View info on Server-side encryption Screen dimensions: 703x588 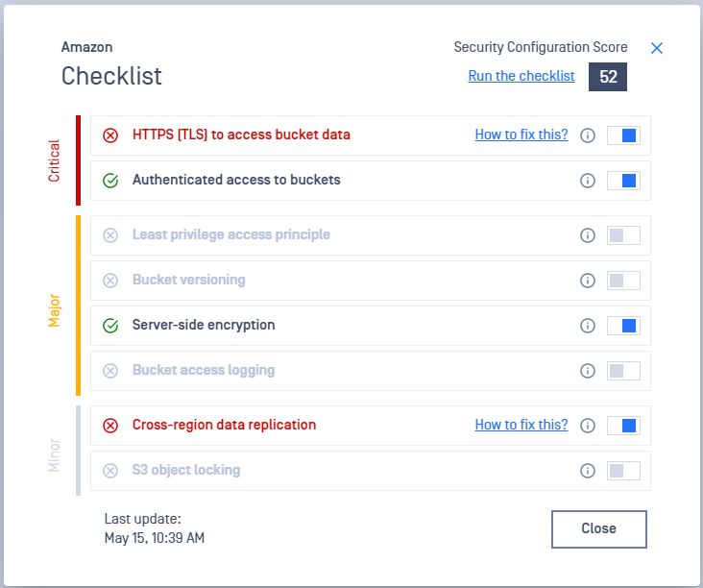tap(588, 326)
